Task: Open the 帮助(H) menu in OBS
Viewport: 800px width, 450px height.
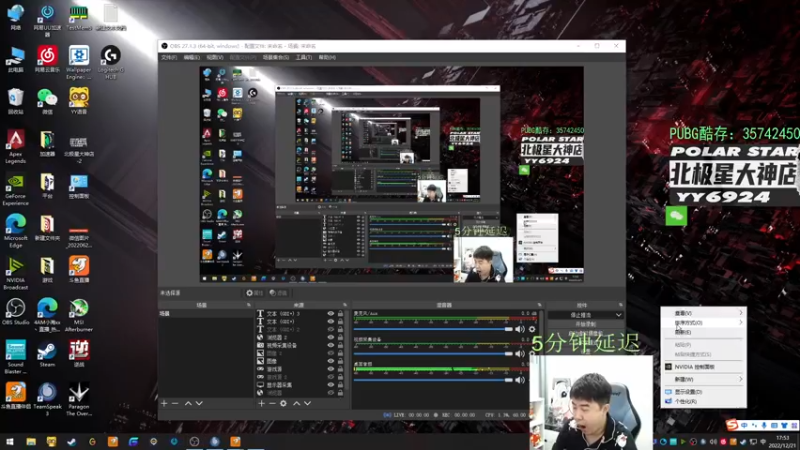Action: [x=327, y=58]
